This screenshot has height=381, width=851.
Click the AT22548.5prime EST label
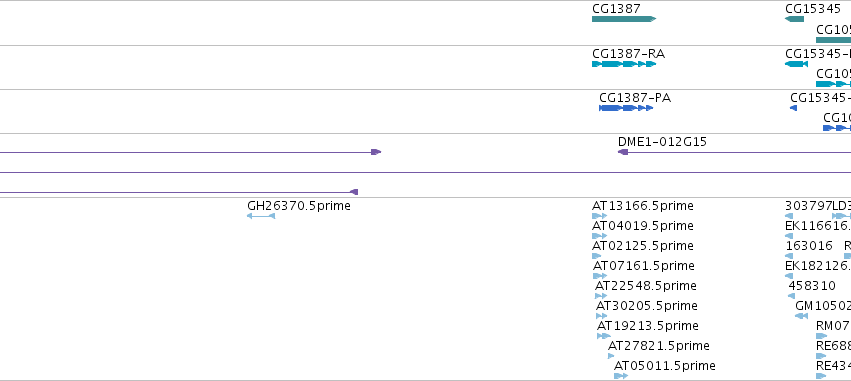coord(646,285)
